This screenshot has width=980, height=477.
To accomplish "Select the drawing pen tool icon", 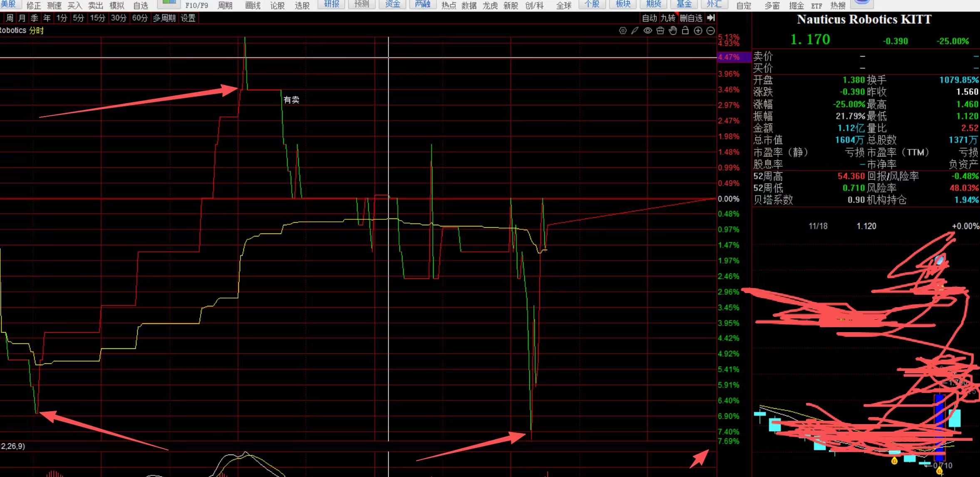I will click(635, 30).
